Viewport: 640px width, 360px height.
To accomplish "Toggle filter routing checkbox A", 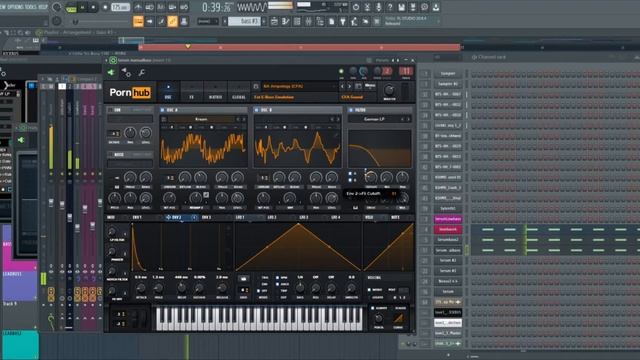I will point(350,173).
